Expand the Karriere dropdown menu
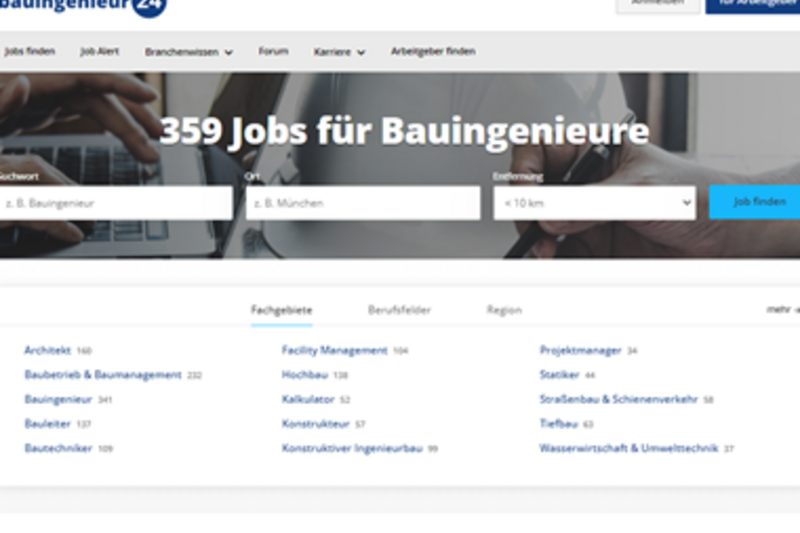Screen dimensions: 800x533 tap(339, 52)
